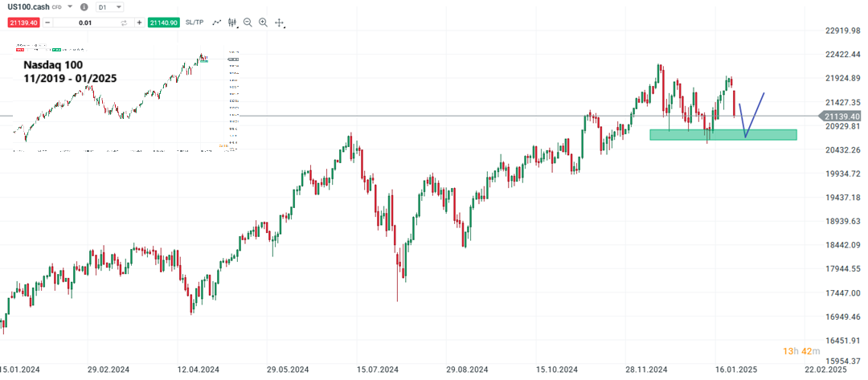
Task: Zoom out the chart
Action: [x=248, y=22]
